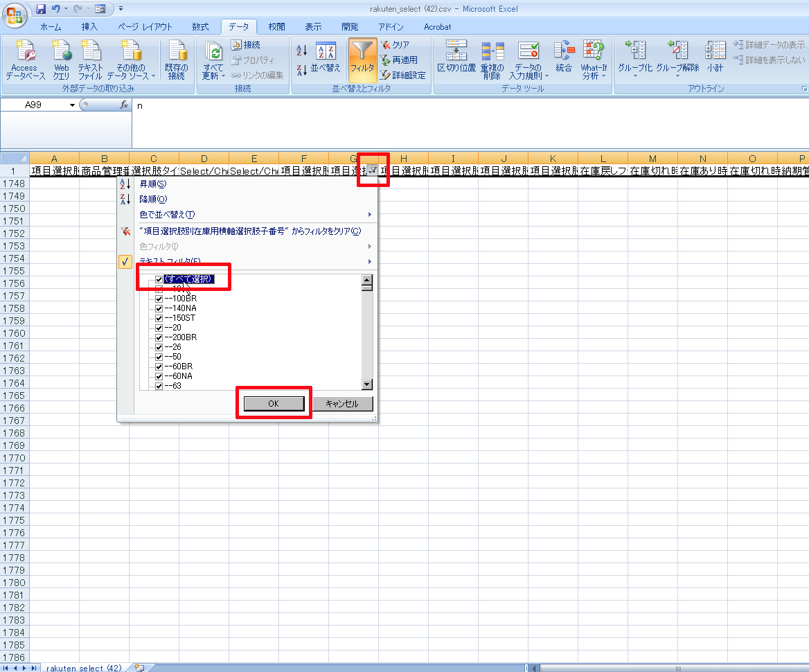809x672 pixels.
Task: Uncheck the --100BR filter item
Action: tap(159, 299)
